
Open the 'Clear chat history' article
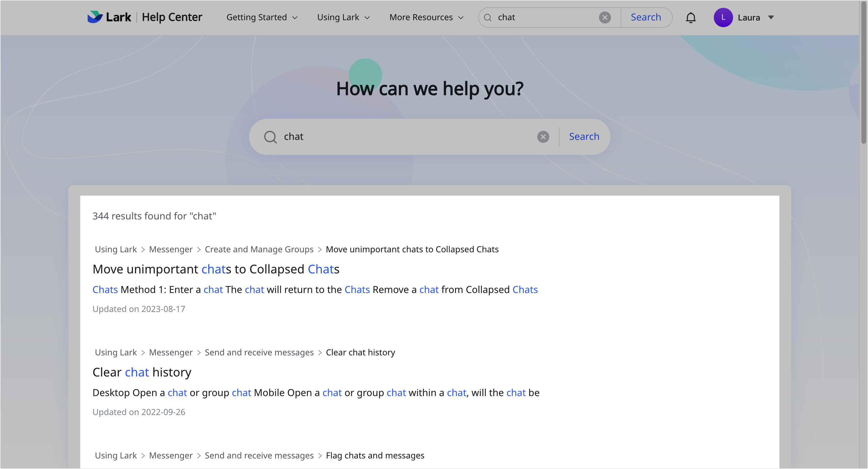[142, 372]
